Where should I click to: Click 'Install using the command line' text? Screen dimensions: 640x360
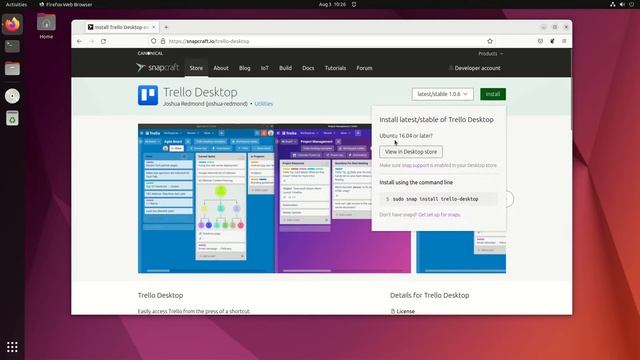click(416, 182)
